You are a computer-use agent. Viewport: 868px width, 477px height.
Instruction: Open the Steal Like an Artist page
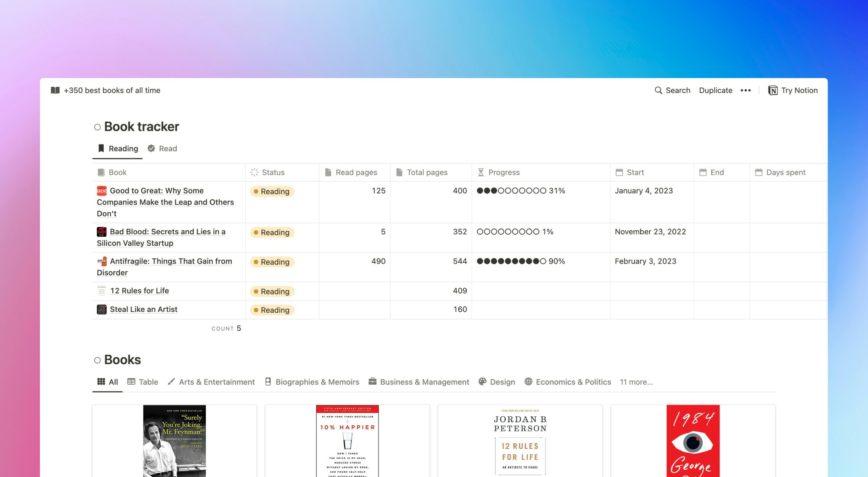click(x=144, y=309)
